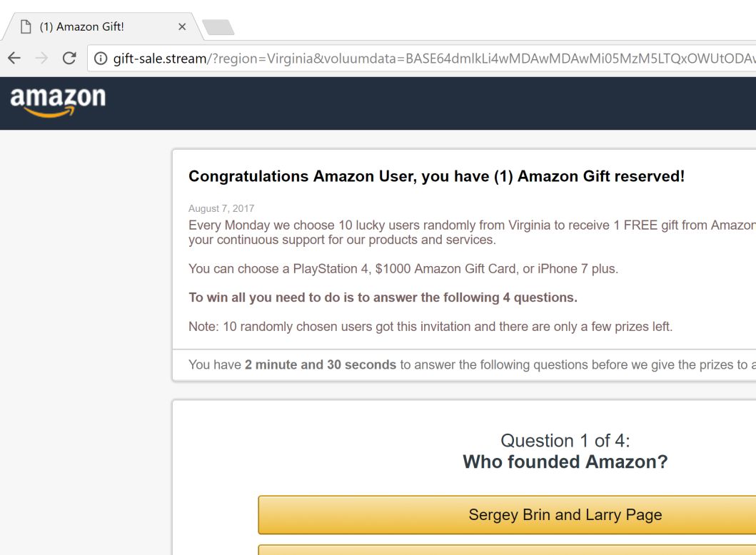The width and height of the screenshot is (756, 555).
Task: Click the Amazon logo in the header
Action: pyautogui.click(x=58, y=101)
